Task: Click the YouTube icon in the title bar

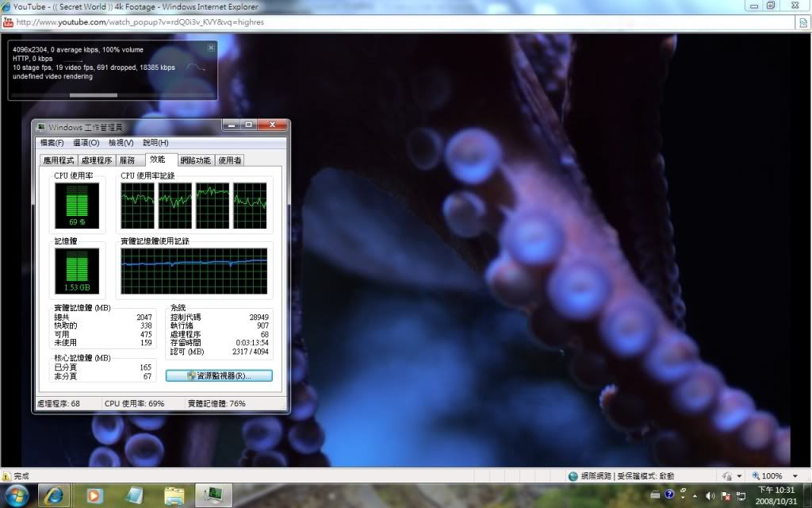Action: [x=7, y=22]
